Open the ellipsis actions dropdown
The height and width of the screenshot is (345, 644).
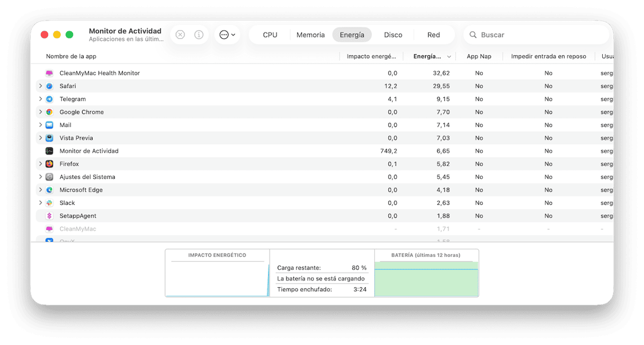[227, 34]
